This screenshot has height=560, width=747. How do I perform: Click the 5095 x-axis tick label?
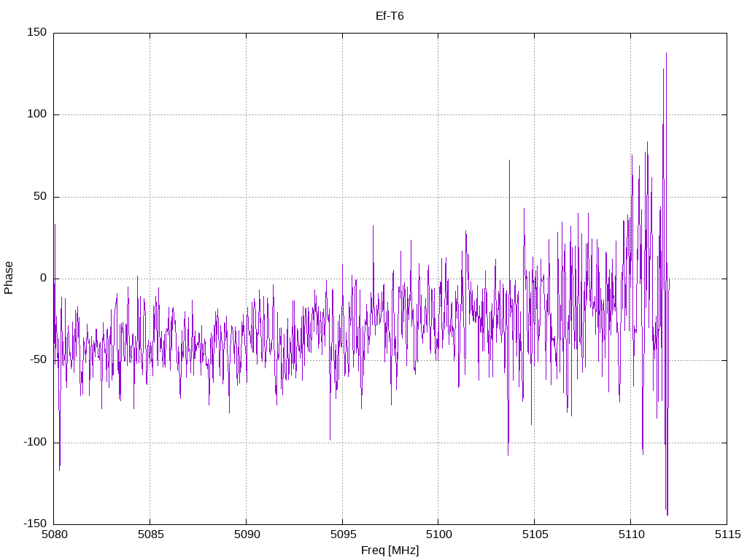(343, 534)
